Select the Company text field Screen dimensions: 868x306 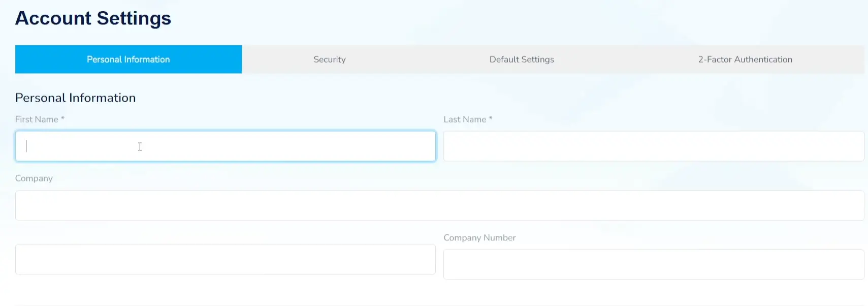tap(439, 205)
